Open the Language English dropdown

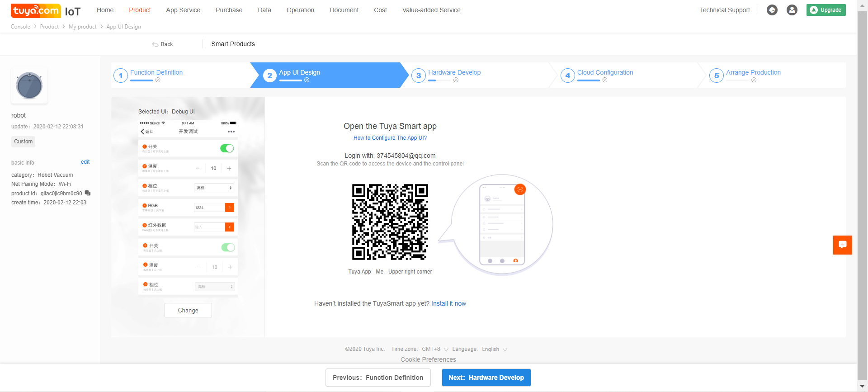pos(495,349)
